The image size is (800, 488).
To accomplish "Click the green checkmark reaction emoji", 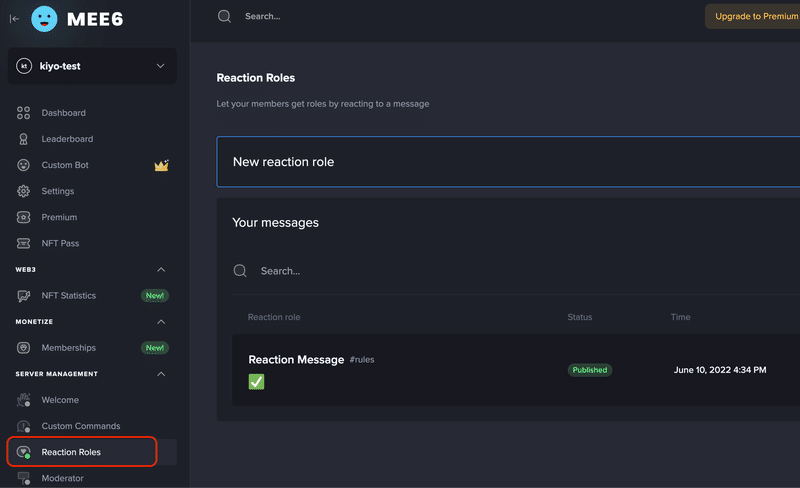I will pyautogui.click(x=256, y=381).
